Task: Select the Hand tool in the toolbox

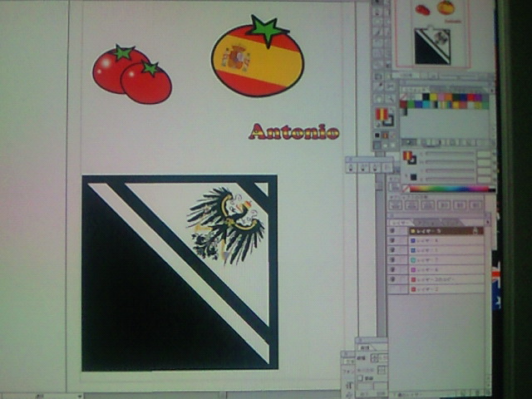Action: tap(378, 99)
